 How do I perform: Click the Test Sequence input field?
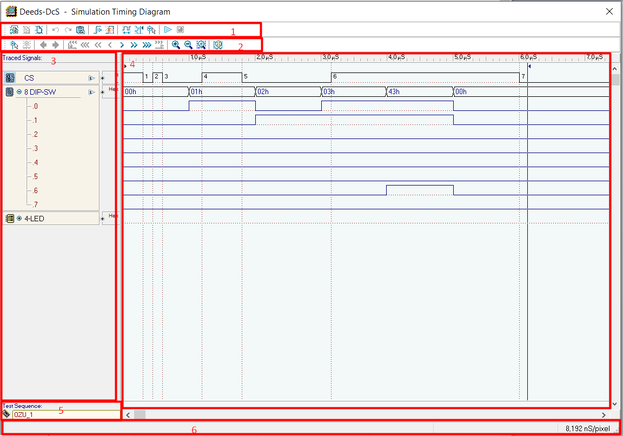point(66,415)
